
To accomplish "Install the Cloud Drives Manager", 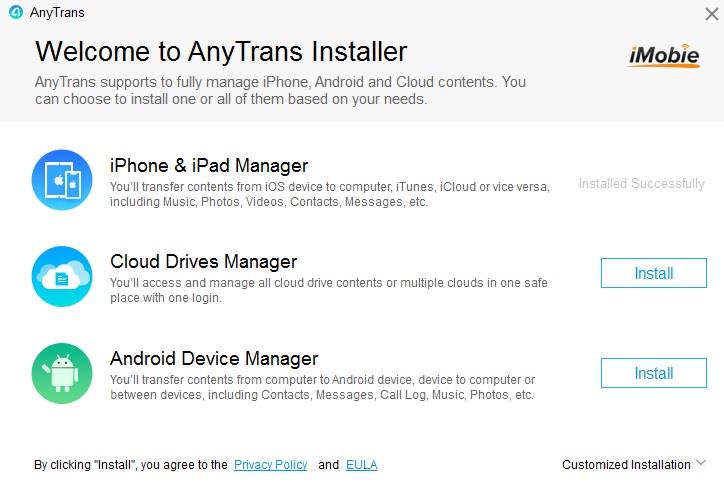I will (653, 273).
